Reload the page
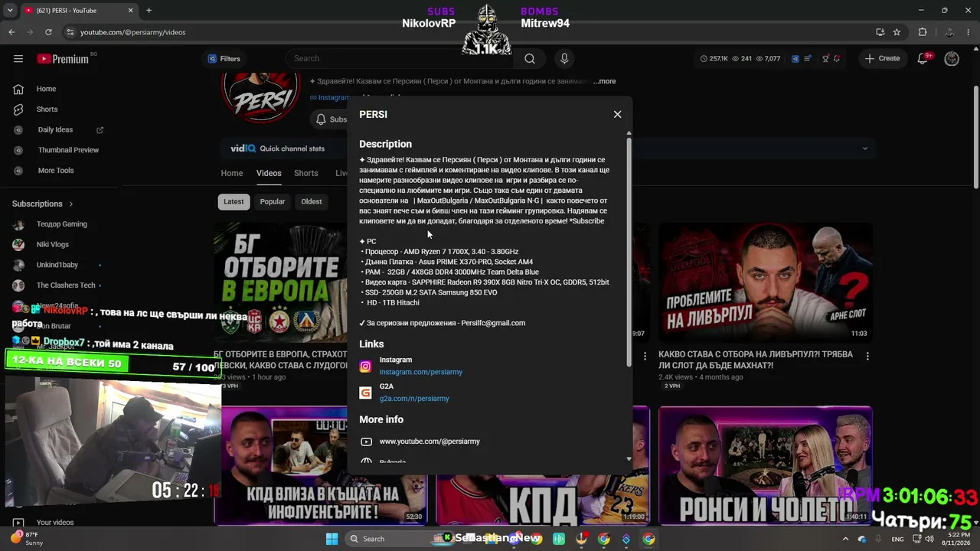 tap(48, 32)
